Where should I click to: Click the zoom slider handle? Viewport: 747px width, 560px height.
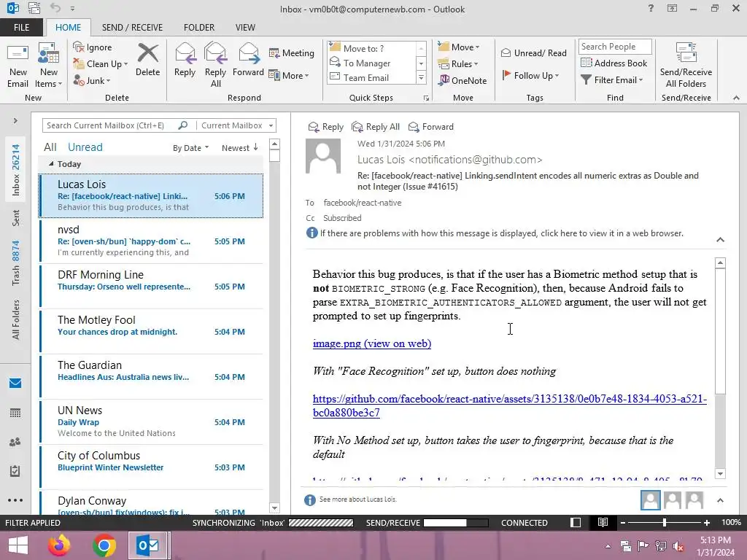664,522
